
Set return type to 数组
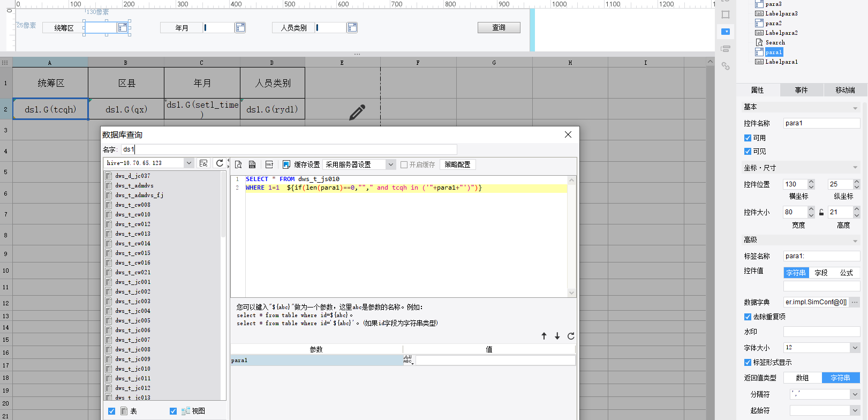point(802,378)
